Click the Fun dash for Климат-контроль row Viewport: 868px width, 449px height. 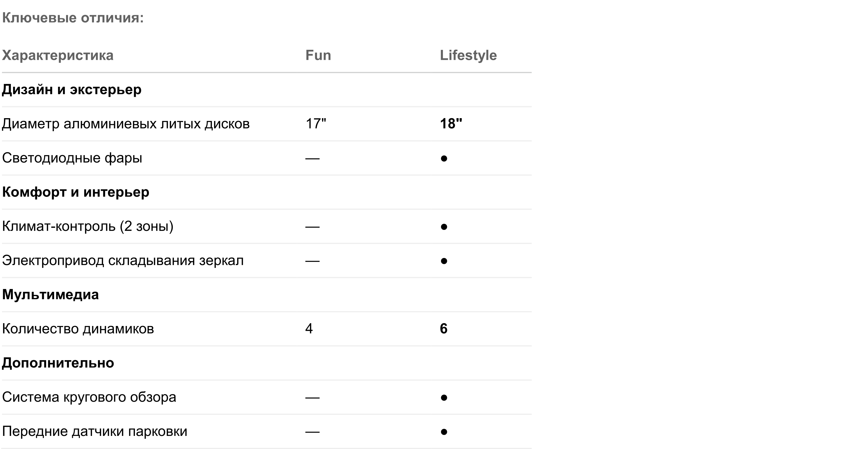(312, 227)
